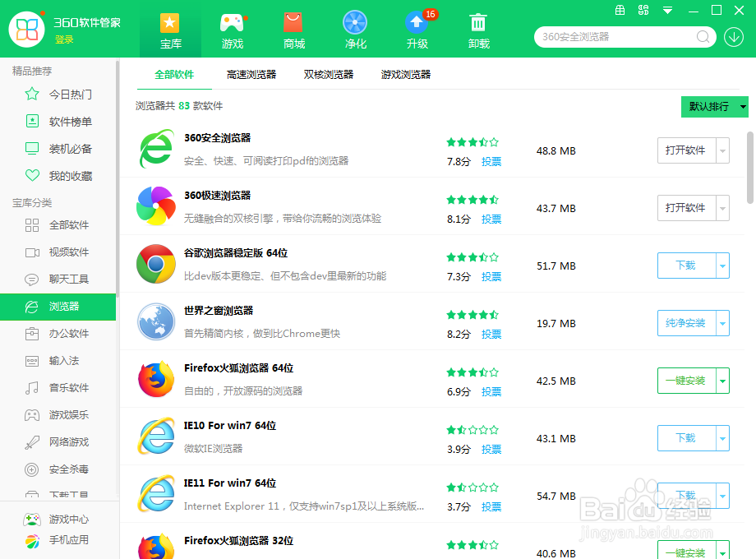Click the software search input field

coord(617,37)
